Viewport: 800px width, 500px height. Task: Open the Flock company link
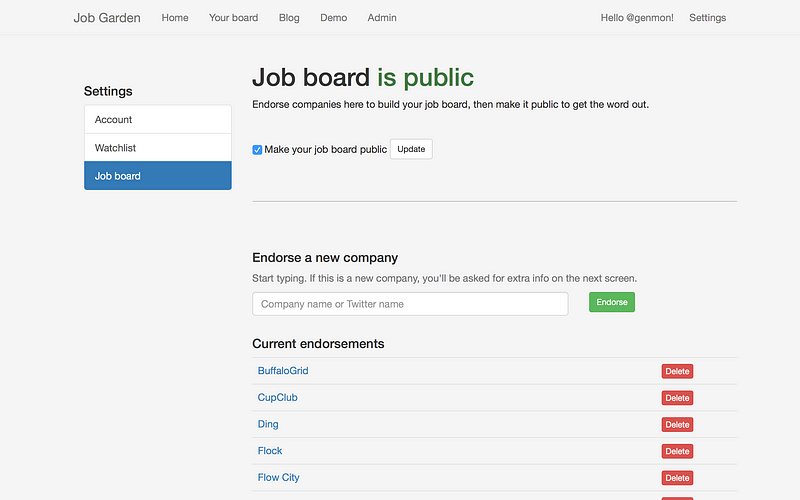click(270, 451)
